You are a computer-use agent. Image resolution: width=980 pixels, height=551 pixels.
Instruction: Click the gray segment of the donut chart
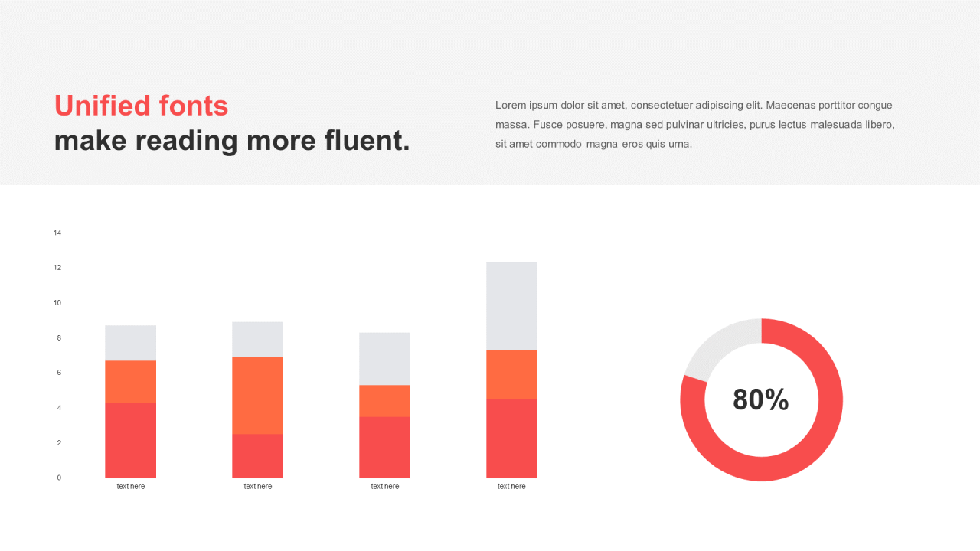pos(720,344)
